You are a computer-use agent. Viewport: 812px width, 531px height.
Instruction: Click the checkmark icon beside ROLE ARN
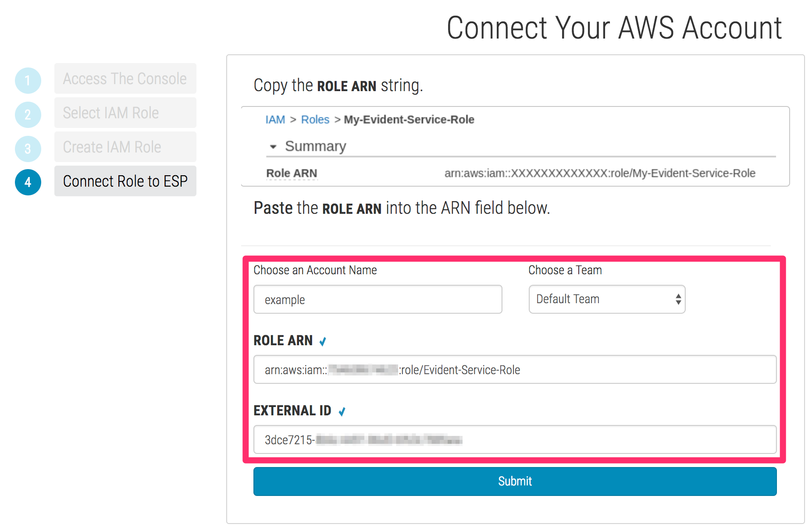[x=323, y=341]
